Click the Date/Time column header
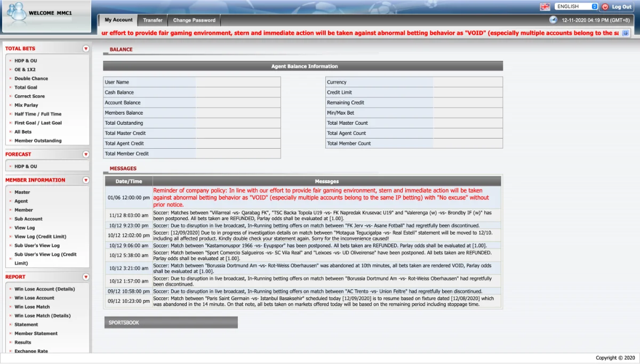 [x=129, y=181]
